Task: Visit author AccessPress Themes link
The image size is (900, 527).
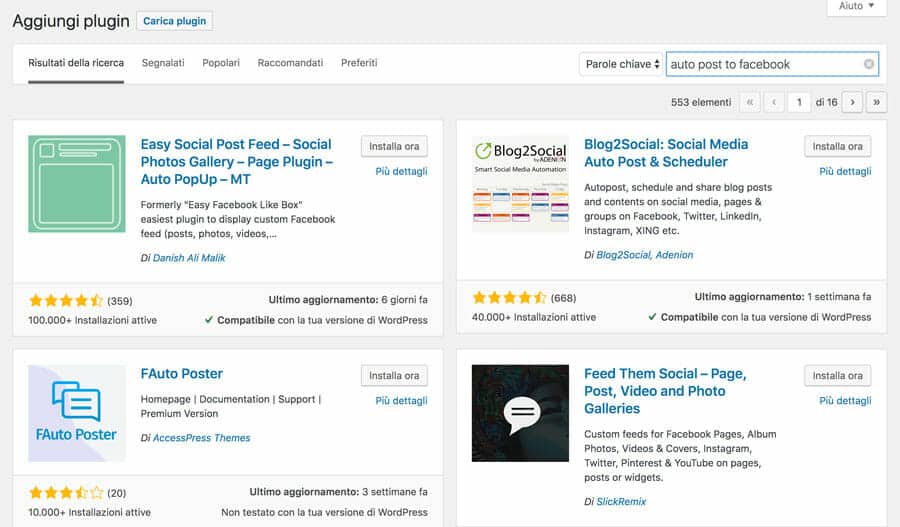Action: [201, 438]
